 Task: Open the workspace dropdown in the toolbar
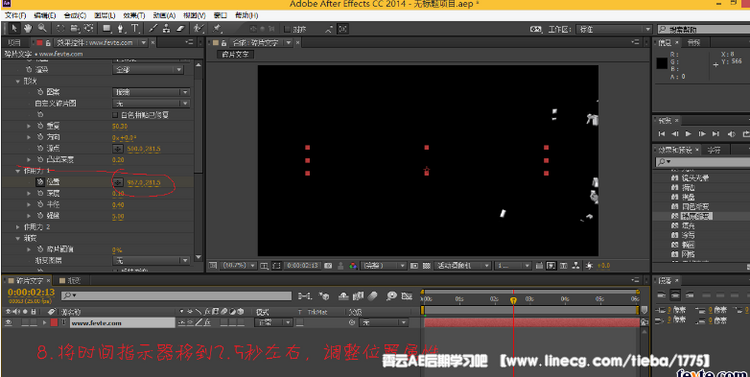pyautogui.click(x=614, y=29)
